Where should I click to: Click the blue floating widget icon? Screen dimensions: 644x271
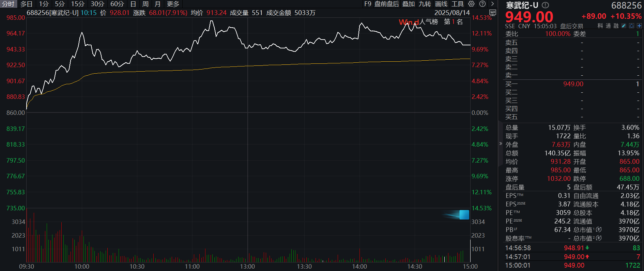click(x=464, y=215)
